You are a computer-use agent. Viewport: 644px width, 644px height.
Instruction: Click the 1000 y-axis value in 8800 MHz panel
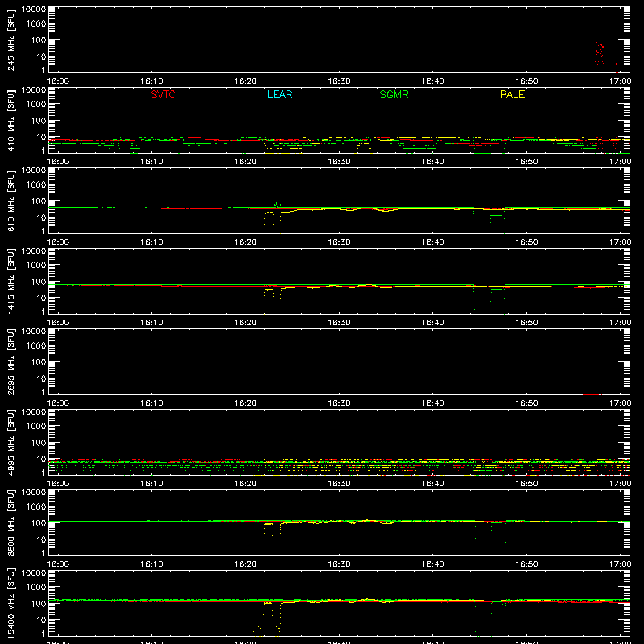click(x=36, y=507)
